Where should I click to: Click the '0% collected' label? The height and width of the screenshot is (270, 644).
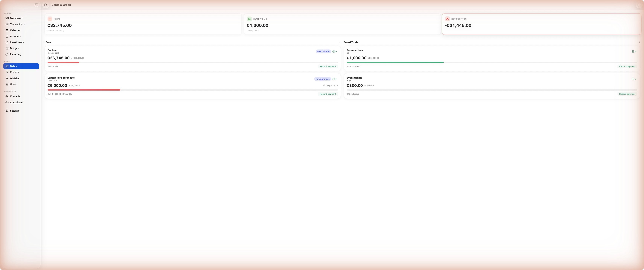pyautogui.click(x=353, y=94)
